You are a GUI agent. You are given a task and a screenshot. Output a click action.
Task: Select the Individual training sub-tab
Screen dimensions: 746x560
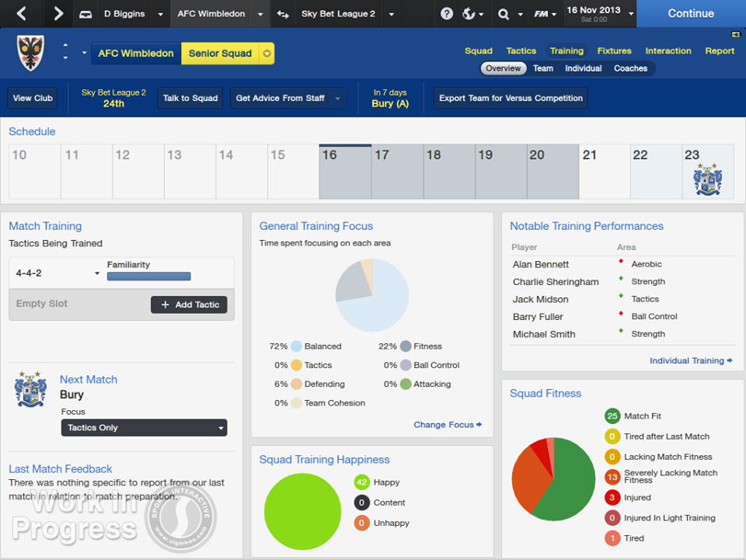pos(583,68)
